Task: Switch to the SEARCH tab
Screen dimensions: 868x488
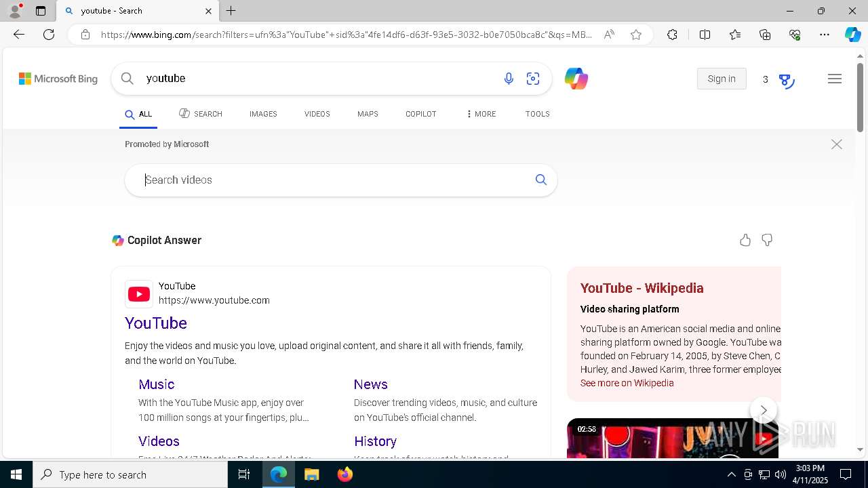Action: pyautogui.click(x=201, y=114)
